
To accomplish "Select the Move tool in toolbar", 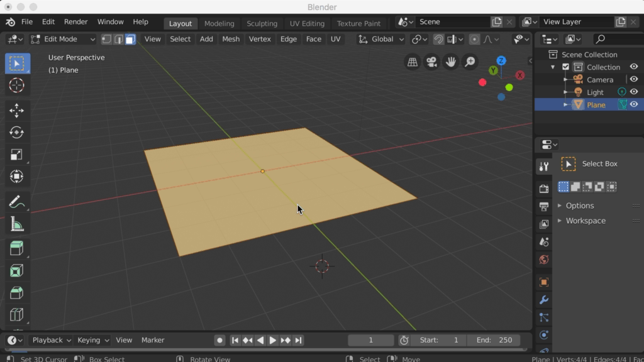I will (17, 111).
